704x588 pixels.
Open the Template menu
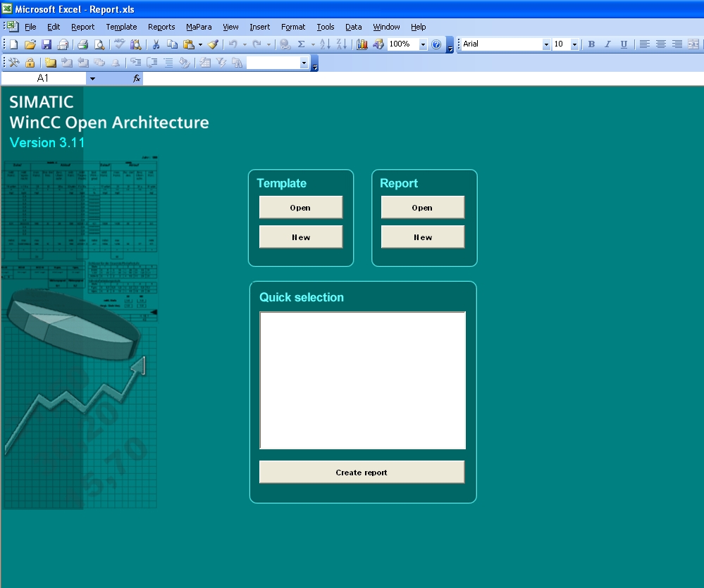pyautogui.click(x=121, y=27)
